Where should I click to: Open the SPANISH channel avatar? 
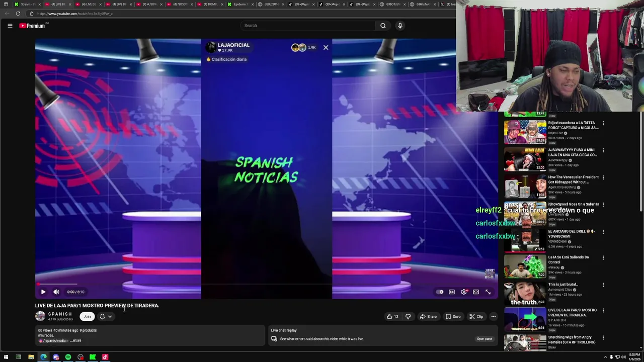click(x=40, y=316)
